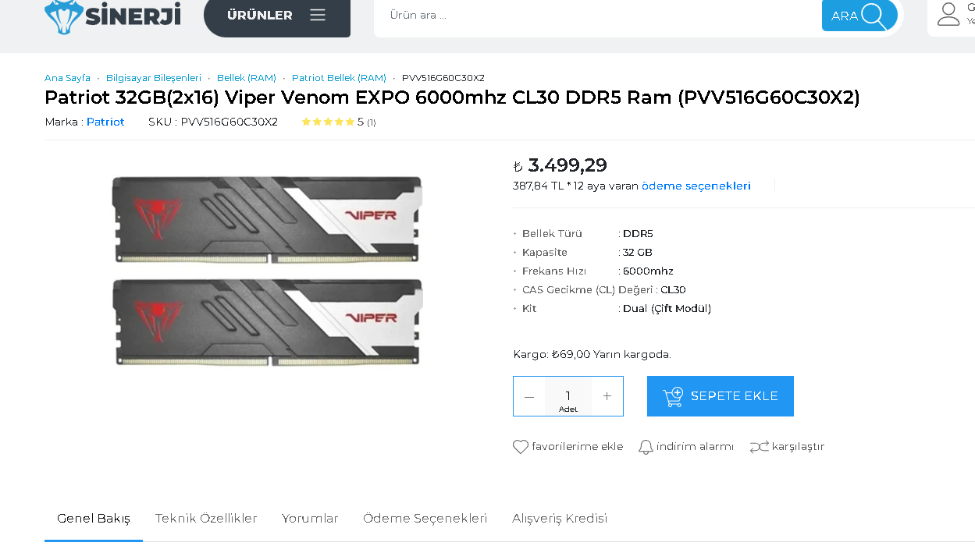Click the Sinerji snake logo
Screen dimensions: 975x560
[112, 16]
